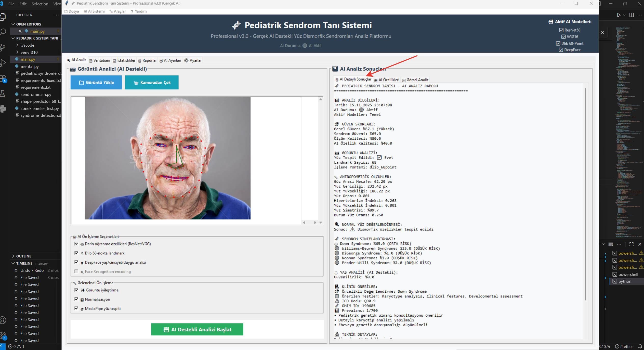Viewport: 644px width, 350px height.
Task: Expand the venv_310 folder
Action: pos(29,52)
